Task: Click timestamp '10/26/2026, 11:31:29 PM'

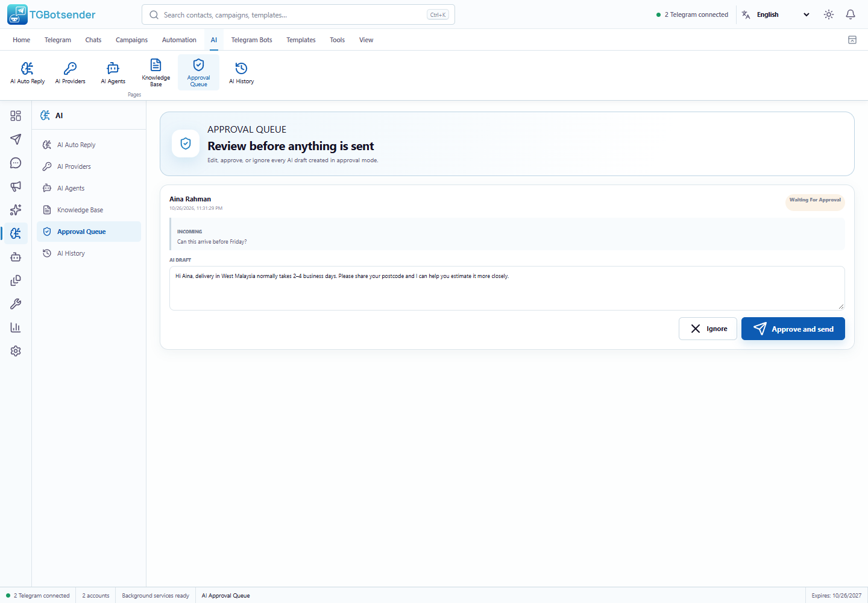Action: (196, 208)
